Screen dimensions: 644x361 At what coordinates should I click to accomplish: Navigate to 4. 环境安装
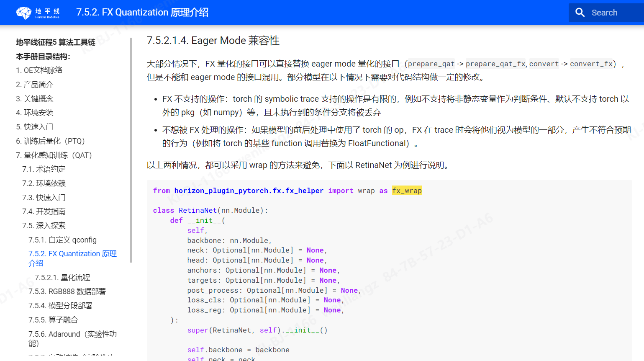pos(34,113)
